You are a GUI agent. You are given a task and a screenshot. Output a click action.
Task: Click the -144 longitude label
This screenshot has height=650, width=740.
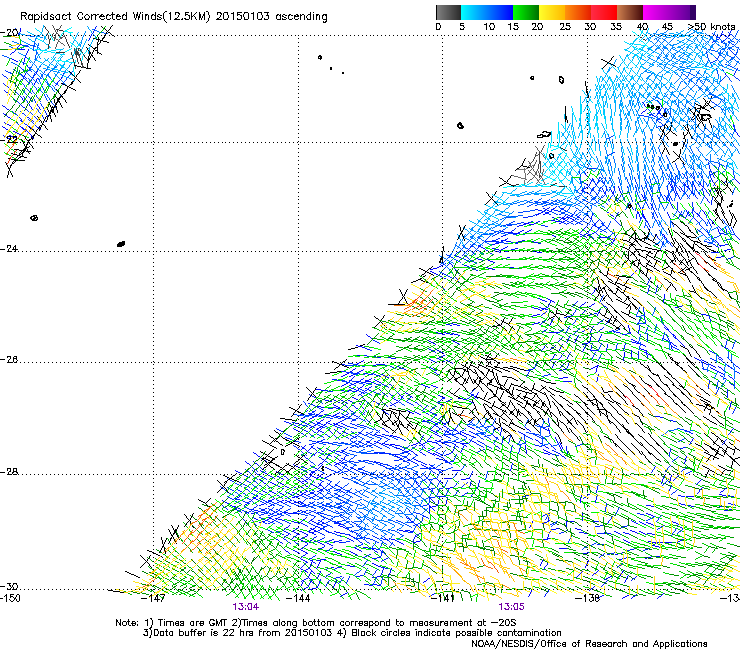(x=298, y=599)
